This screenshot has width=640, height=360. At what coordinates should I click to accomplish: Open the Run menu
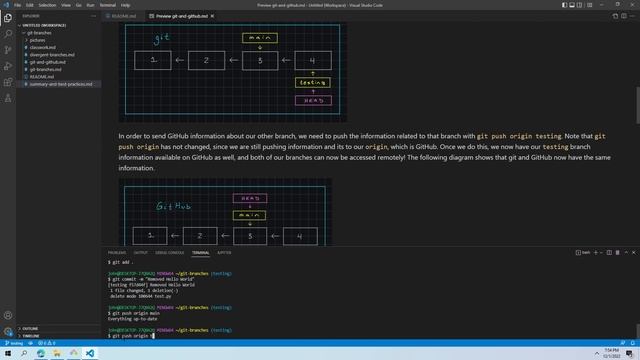point(91,5)
